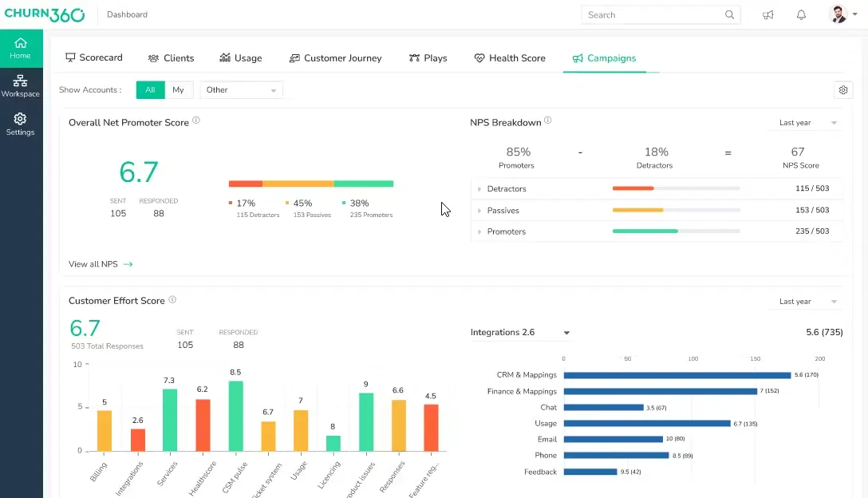The image size is (868, 498).
Task: Open the dashboard settings gear icon
Action: coord(843,89)
